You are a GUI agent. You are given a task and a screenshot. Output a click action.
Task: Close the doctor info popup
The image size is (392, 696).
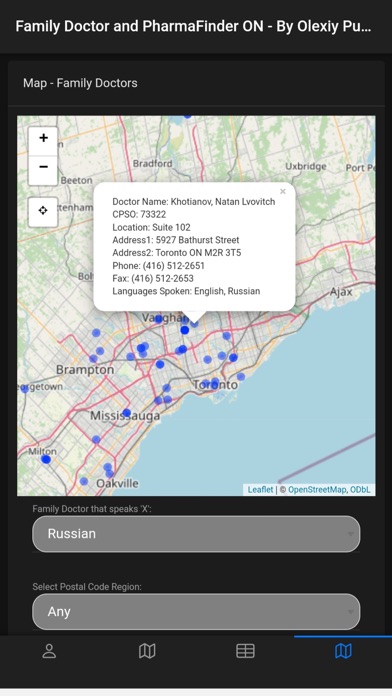tap(283, 192)
